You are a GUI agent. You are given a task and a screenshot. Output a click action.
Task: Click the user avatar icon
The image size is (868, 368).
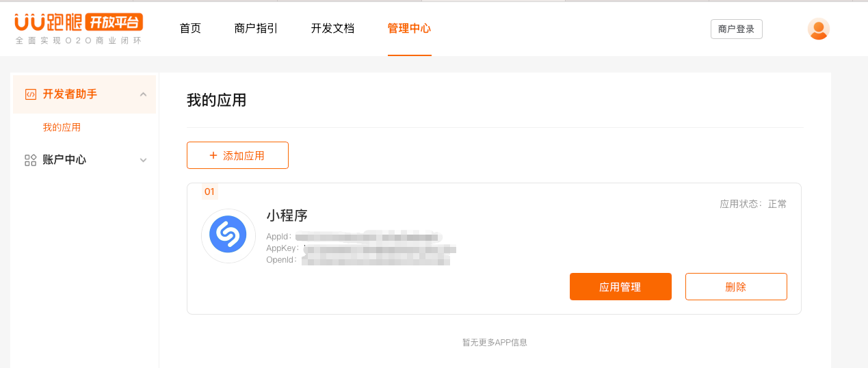coord(818,29)
